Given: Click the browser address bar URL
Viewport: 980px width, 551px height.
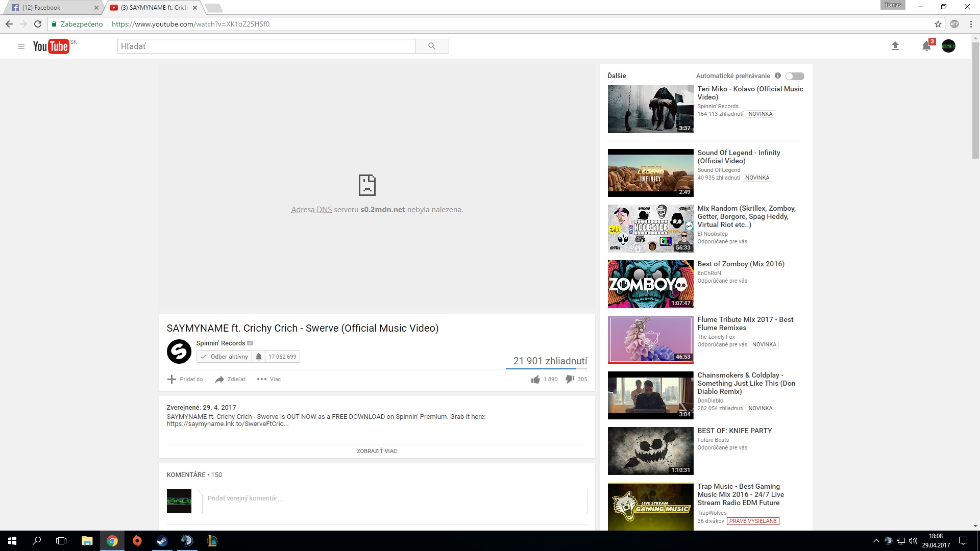Looking at the screenshot, I should click(x=190, y=24).
